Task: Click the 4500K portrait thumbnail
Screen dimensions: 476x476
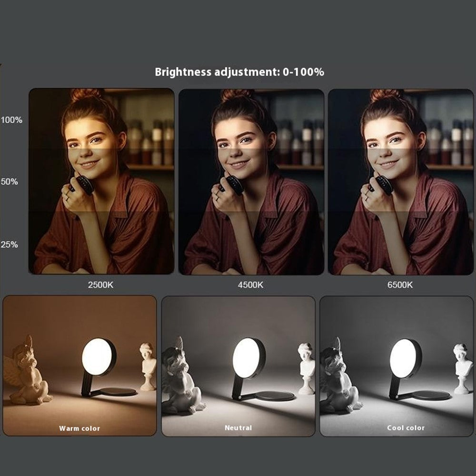Action: pos(251,181)
